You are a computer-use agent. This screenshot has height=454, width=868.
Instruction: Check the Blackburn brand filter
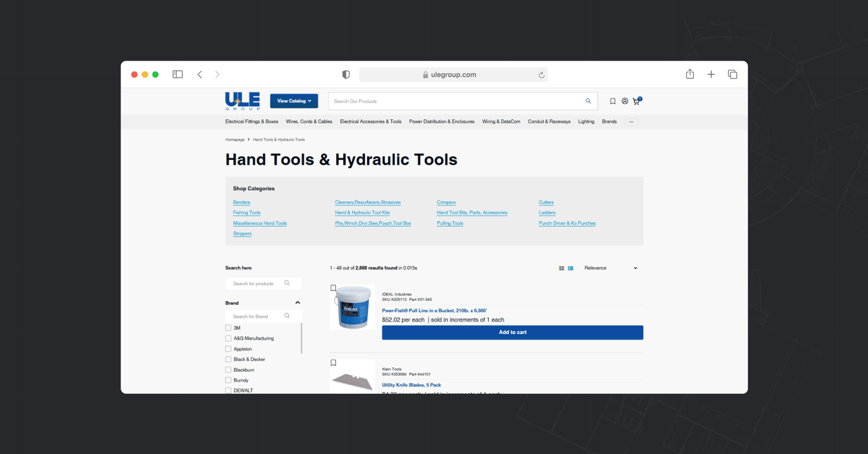tap(228, 369)
